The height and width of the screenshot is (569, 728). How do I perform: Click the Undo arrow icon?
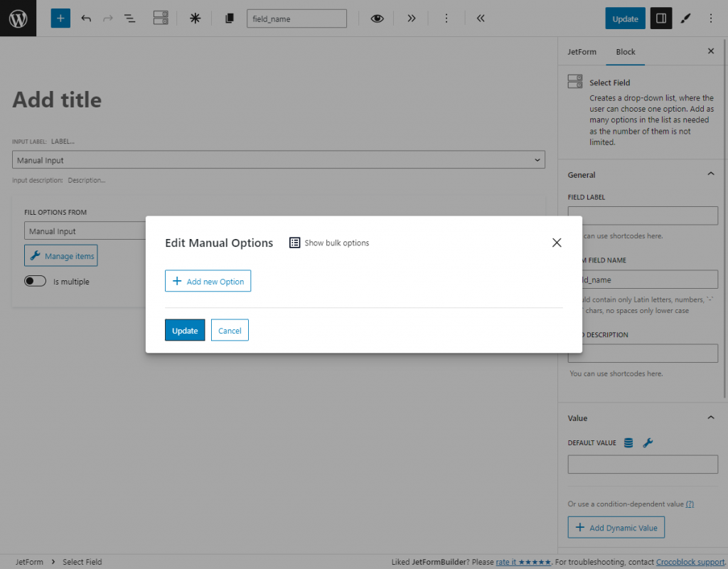coord(86,18)
